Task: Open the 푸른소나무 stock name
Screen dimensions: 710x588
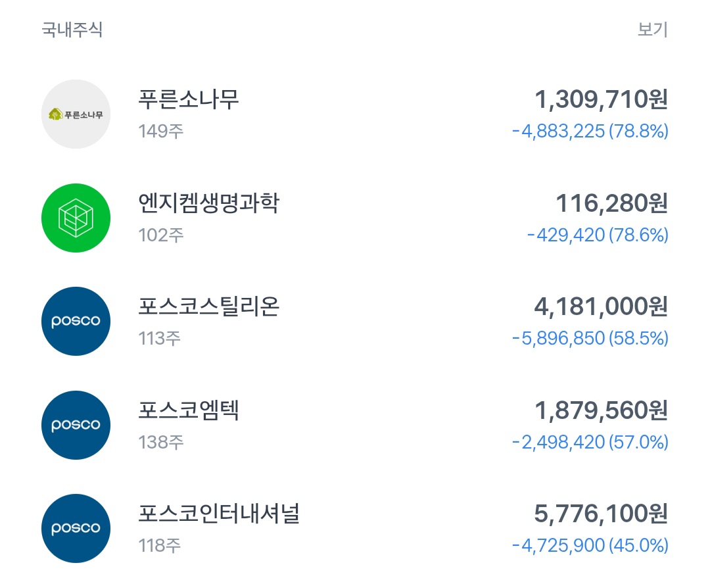Action: point(189,99)
